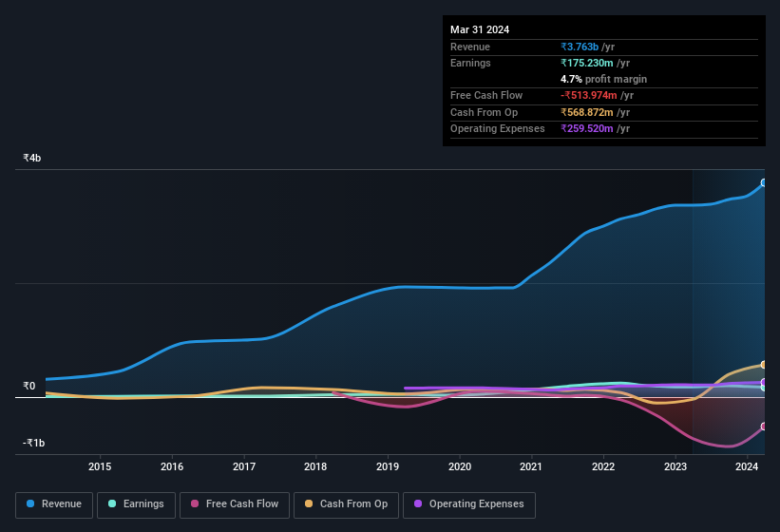The image size is (780, 532).
Task: Click the Revenue endpoint marker on the blue line
Action: [764, 183]
